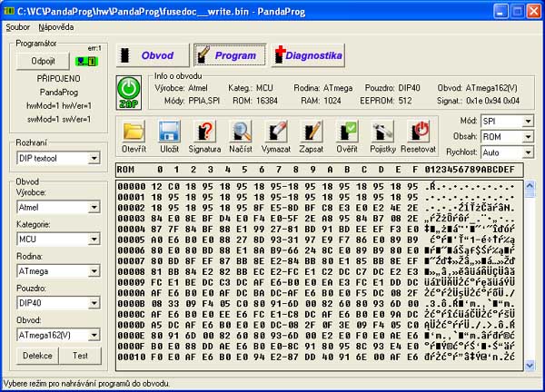Viewport: 545px width, 392px height.
Task: Expand the Výrobce Atmel dropdown
Action: [94, 207]
